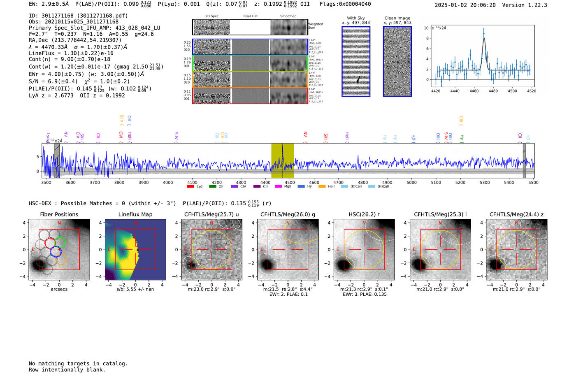Click 'No matching targets in catalog.' text
This screenshot has width=576, height=392.
click(78, 364)
